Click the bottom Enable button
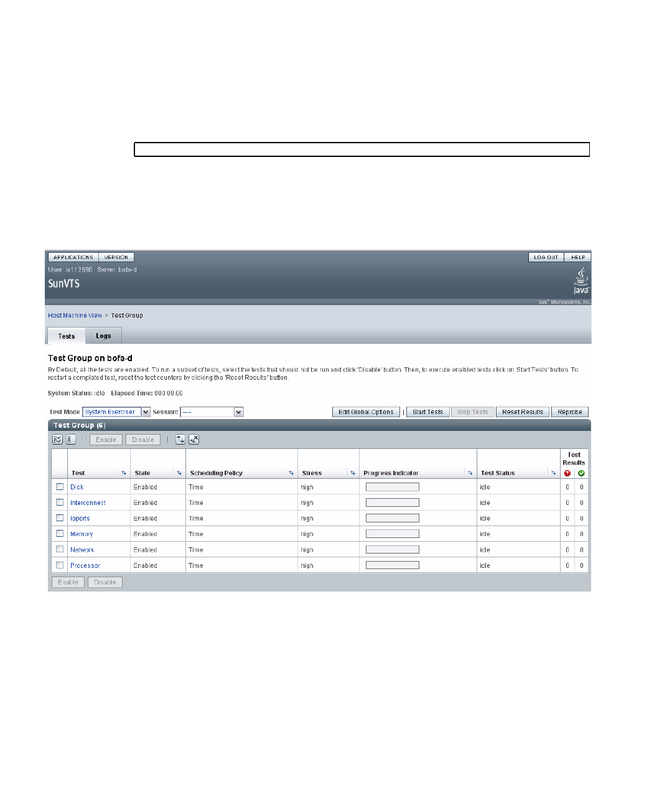This screenshot has height=807, width=672. 68,582
